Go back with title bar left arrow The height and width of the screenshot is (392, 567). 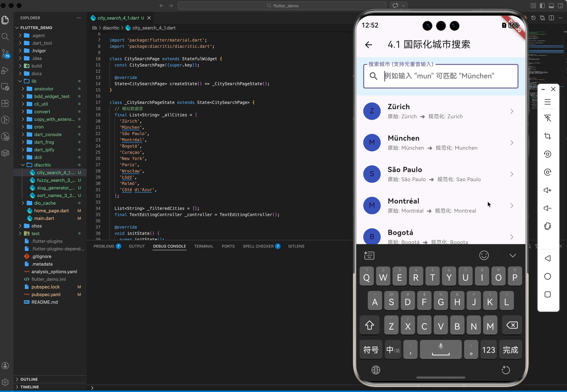(162, 6)
